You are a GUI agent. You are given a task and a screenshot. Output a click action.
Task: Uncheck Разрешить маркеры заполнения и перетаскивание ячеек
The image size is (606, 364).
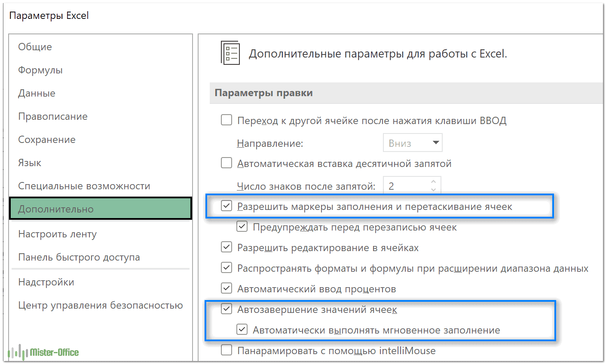226,206
